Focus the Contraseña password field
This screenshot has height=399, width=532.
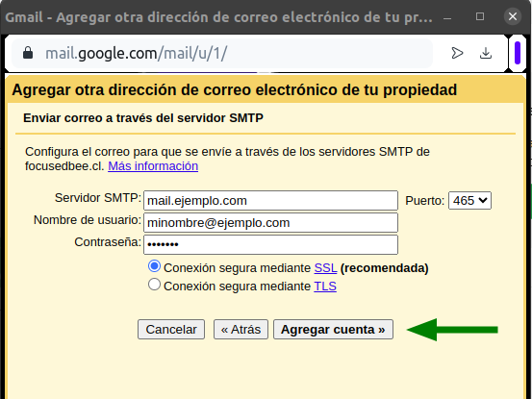point(270,244)
